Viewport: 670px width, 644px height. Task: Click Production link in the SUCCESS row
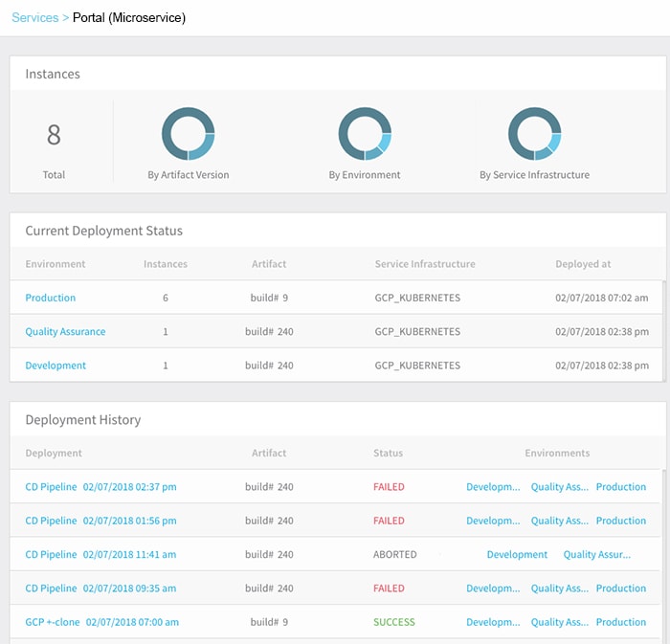click(621, 622)
